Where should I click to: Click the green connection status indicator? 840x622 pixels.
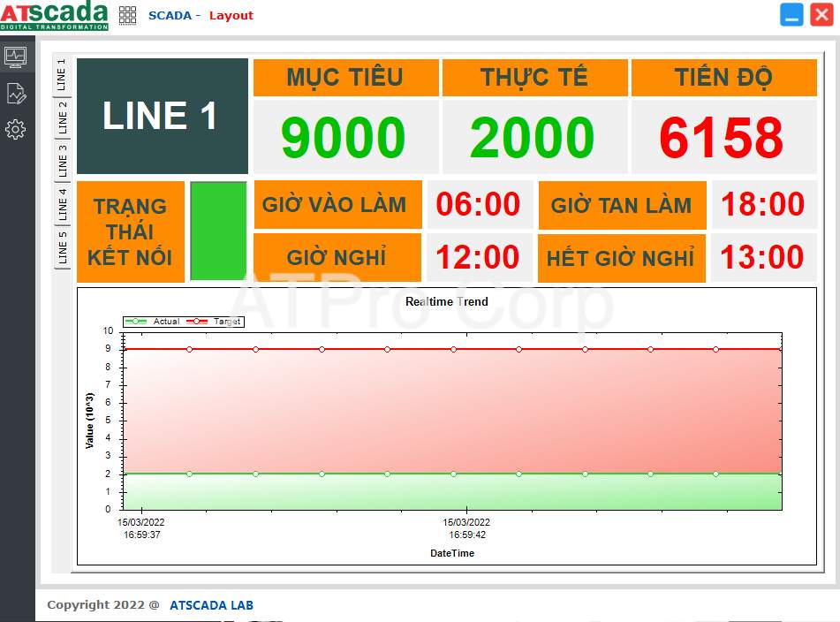218,231
